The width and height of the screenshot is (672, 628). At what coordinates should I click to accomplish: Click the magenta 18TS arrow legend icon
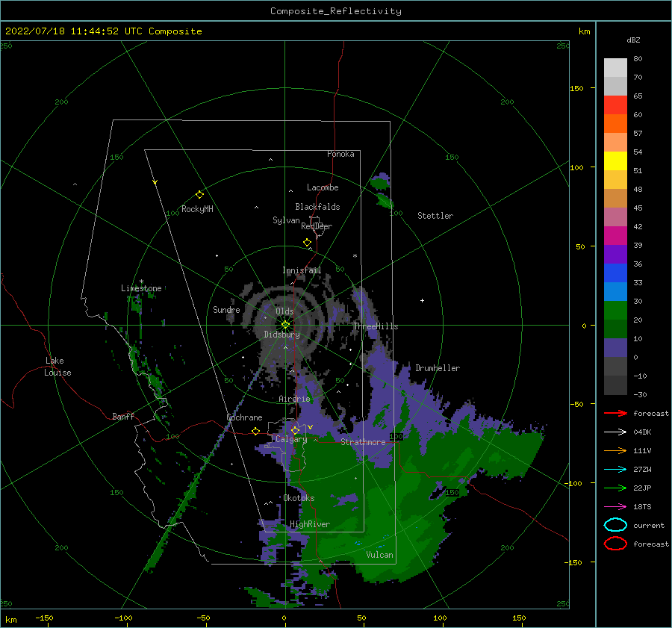pyautogui.click(x=615, y=507)
